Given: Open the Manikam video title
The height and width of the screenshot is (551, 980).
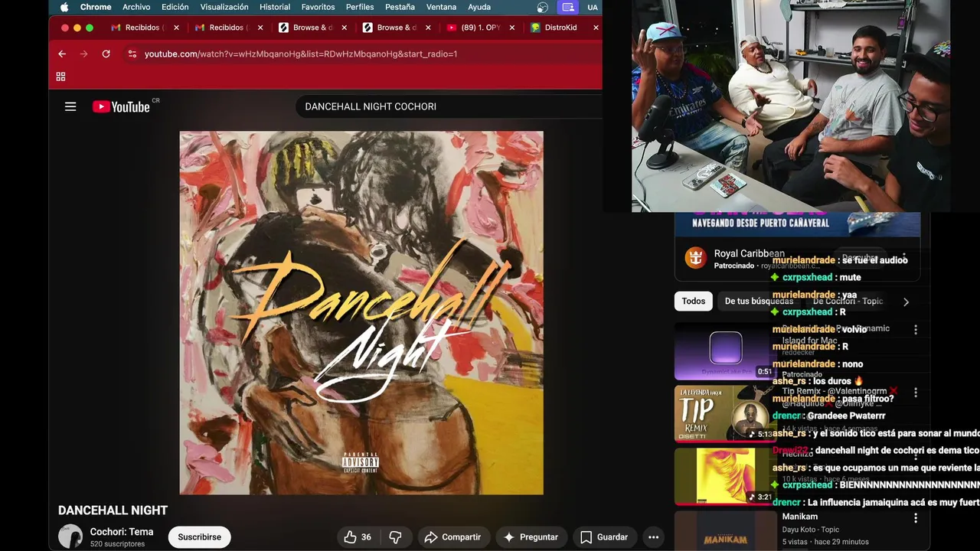Looking at the screenshot, I should 800,517.
